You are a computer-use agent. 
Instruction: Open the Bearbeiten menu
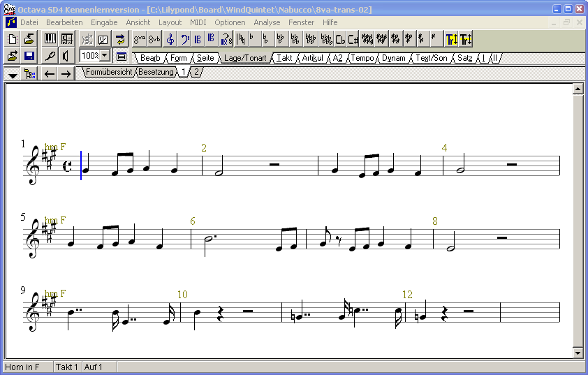tap(64, 22)
